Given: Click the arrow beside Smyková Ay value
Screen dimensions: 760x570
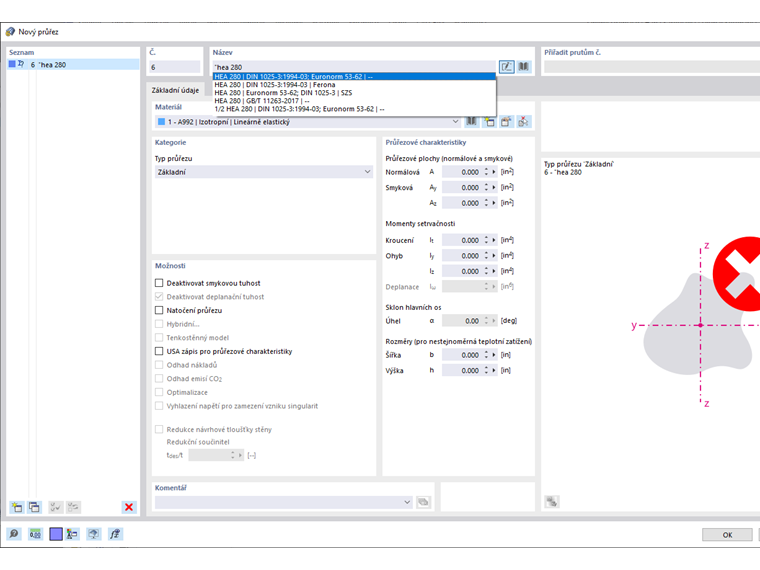Looking at the screenshot, I should point(494,187).
